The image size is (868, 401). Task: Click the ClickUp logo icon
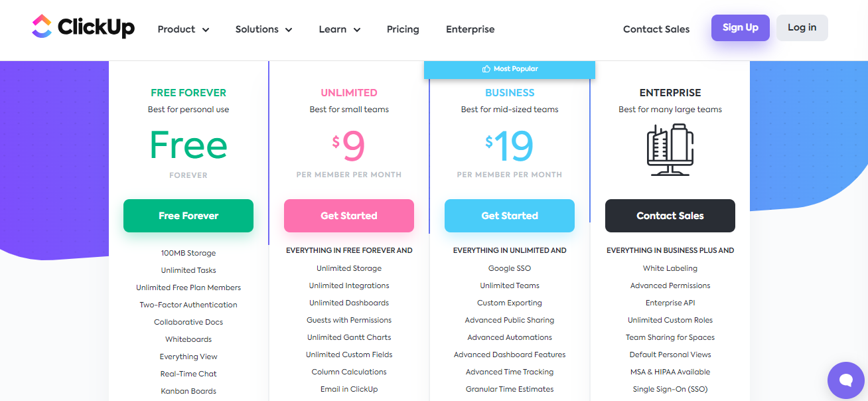41,27
